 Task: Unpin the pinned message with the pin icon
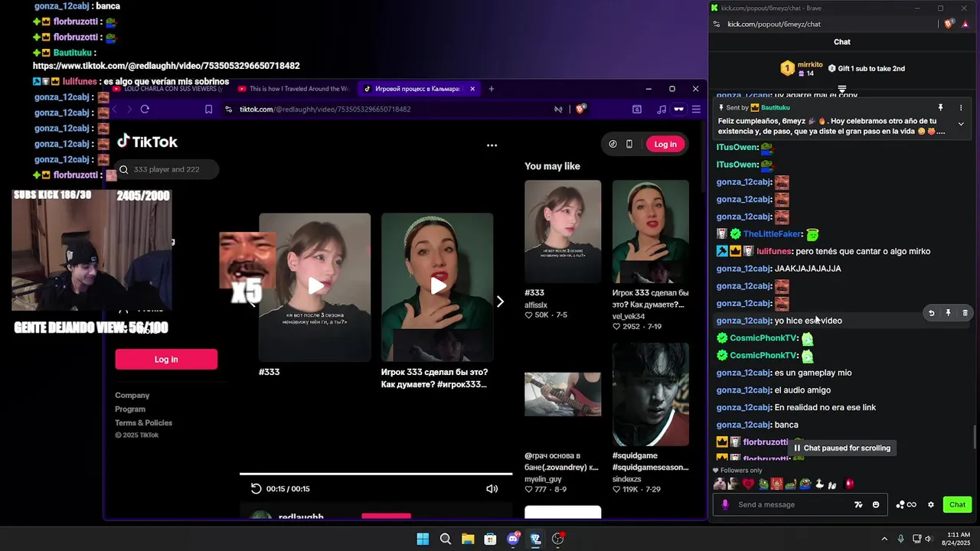[x=941, y=108]
